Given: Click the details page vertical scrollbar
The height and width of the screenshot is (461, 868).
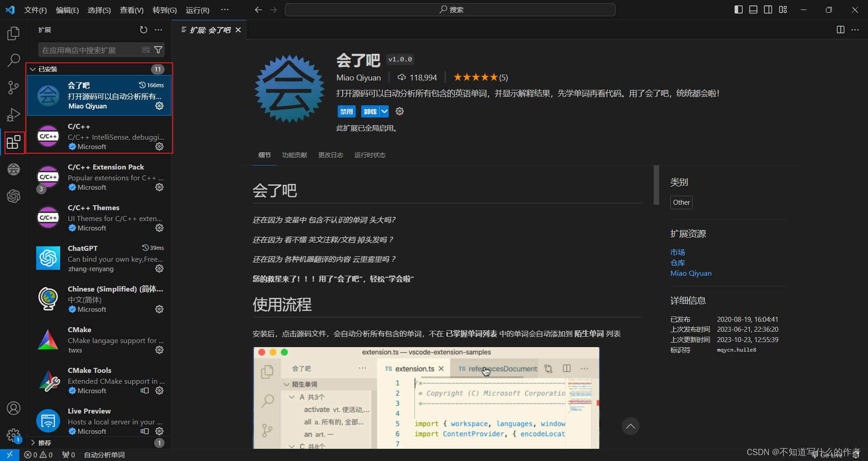Looking at the screenshot, I should 656,185.
